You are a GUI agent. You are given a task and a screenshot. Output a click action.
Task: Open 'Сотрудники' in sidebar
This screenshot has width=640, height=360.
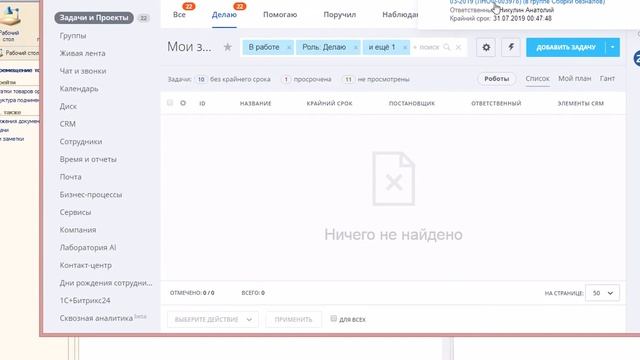pyautogui.click(x=81, y=142)
